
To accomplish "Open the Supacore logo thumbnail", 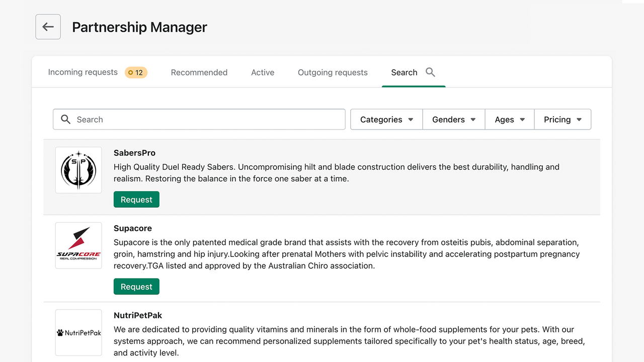I will [x=78, y=245].
